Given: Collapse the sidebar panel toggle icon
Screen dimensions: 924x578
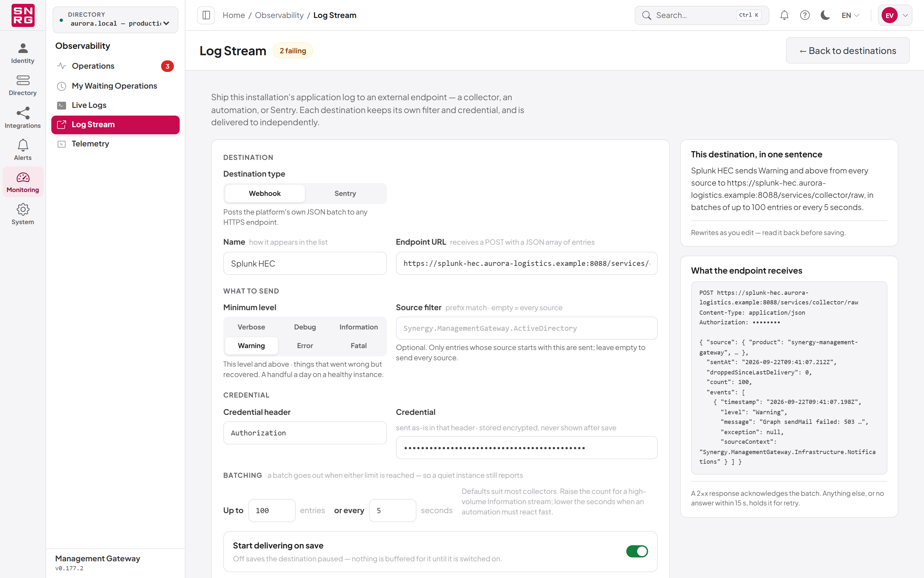Looking at the screenshot, I should (x=206, y=15).
